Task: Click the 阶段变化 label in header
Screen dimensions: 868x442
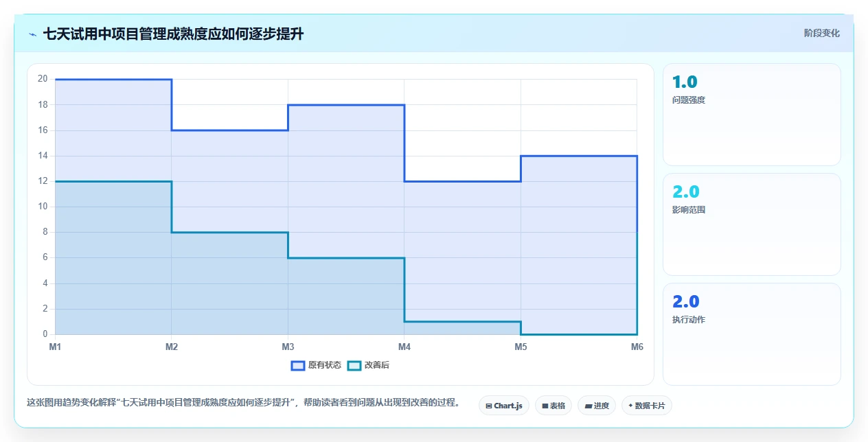Action: click(822, 33)
